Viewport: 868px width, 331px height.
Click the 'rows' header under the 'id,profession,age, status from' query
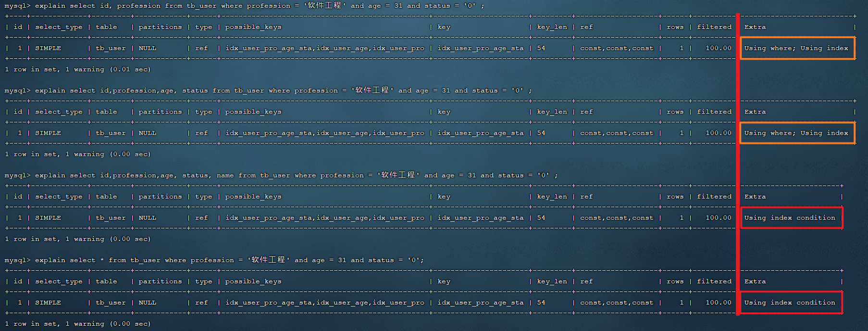(675, 112)
